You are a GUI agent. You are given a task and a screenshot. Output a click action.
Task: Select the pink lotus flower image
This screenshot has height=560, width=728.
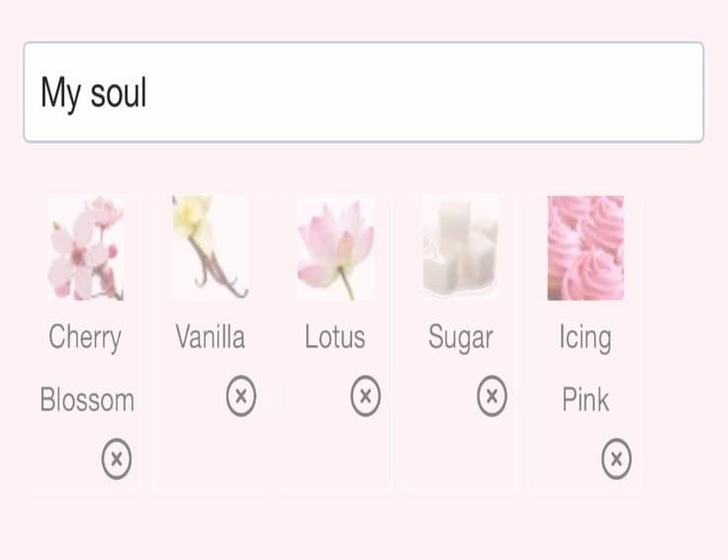[335, 248]
